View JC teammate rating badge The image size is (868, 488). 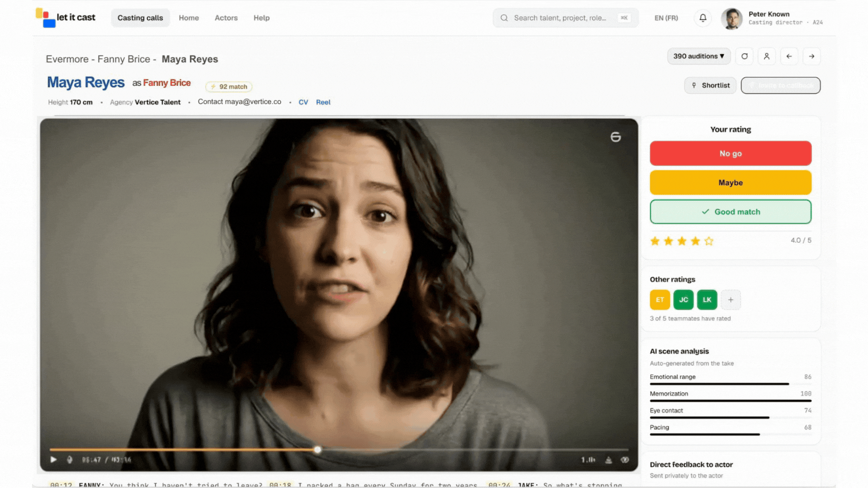[x=684, y=300]
